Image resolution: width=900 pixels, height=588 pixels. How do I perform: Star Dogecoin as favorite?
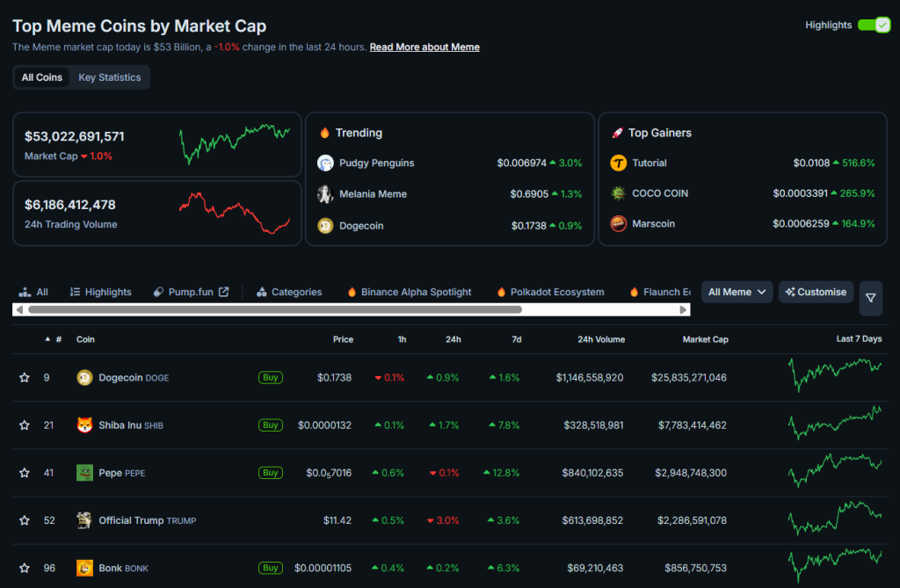(24, 377)
